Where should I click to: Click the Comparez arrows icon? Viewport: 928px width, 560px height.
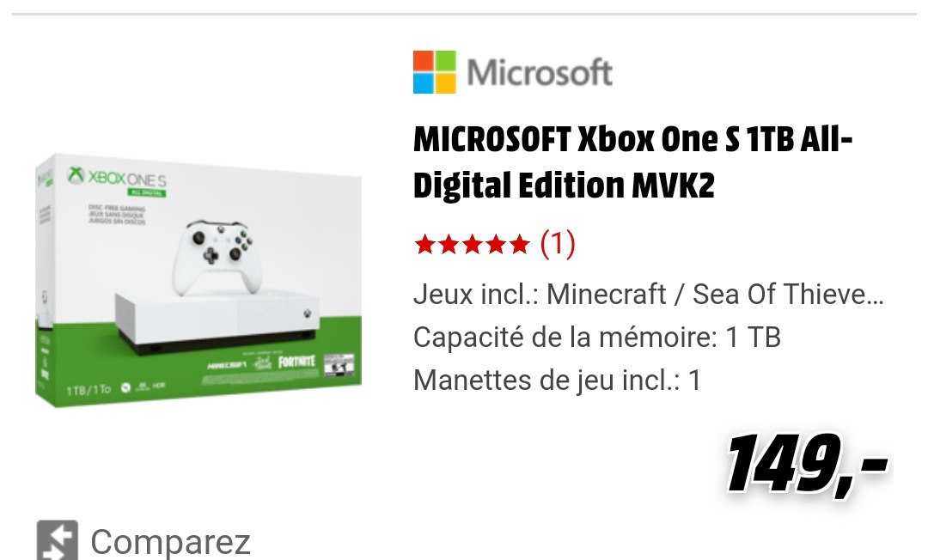click(58, 540)
